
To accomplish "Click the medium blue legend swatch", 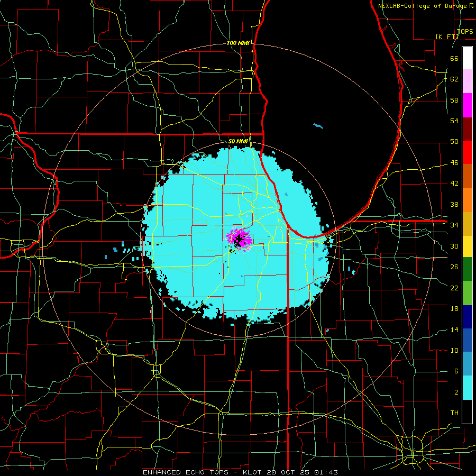I will click(x=467, y=340).
